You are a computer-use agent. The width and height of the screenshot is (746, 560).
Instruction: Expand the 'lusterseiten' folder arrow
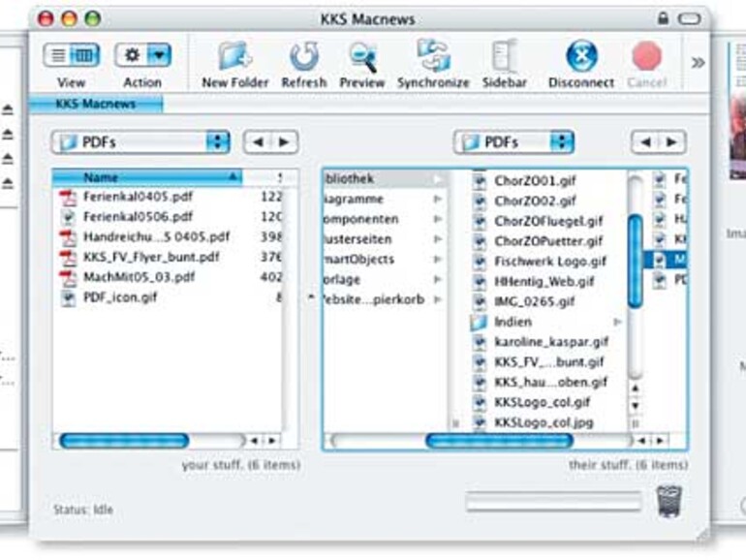(437, 239)
